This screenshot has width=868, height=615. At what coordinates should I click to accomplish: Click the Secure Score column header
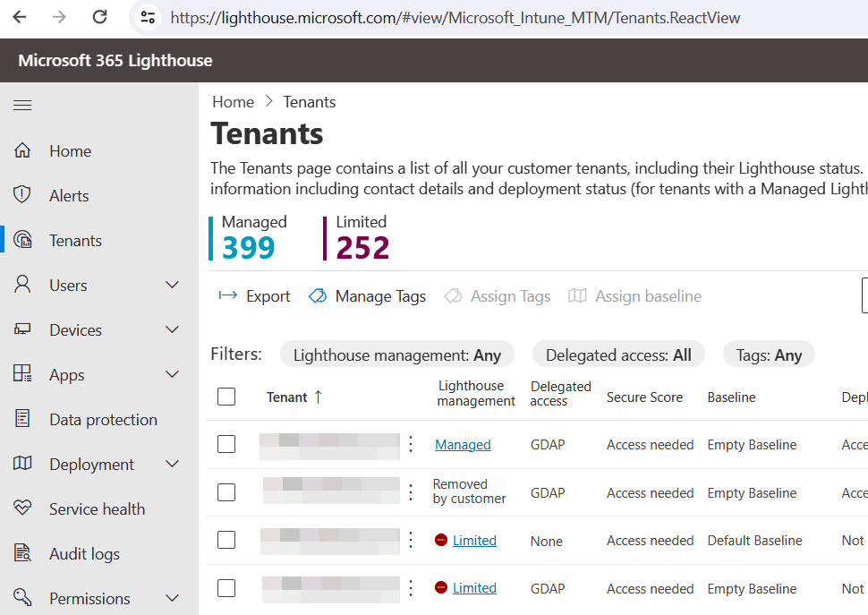[644, 397]
